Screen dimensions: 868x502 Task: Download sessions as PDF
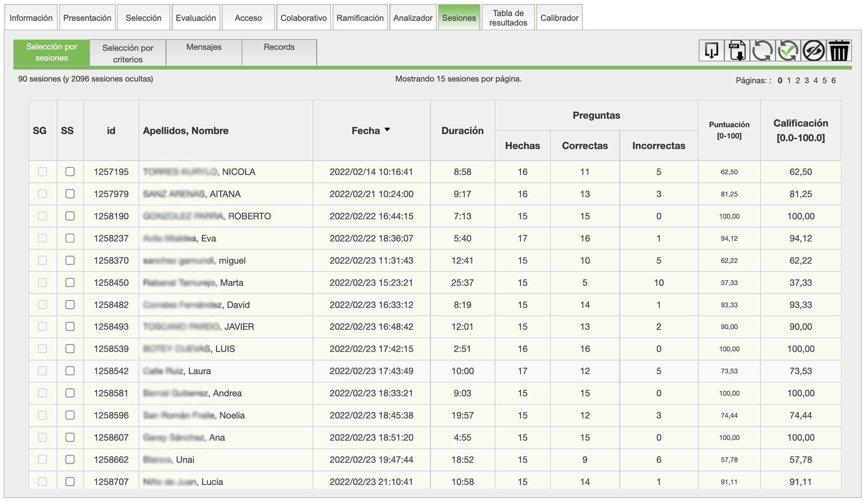coord(737,50)
